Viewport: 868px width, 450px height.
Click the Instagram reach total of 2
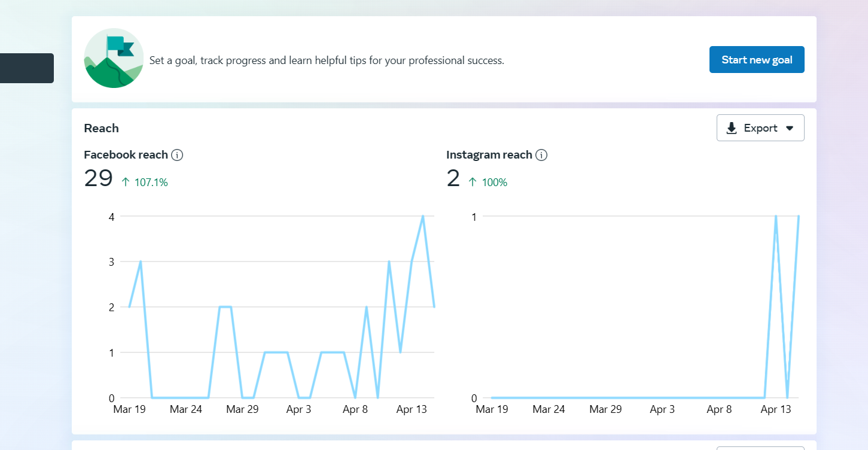[453, 178]
